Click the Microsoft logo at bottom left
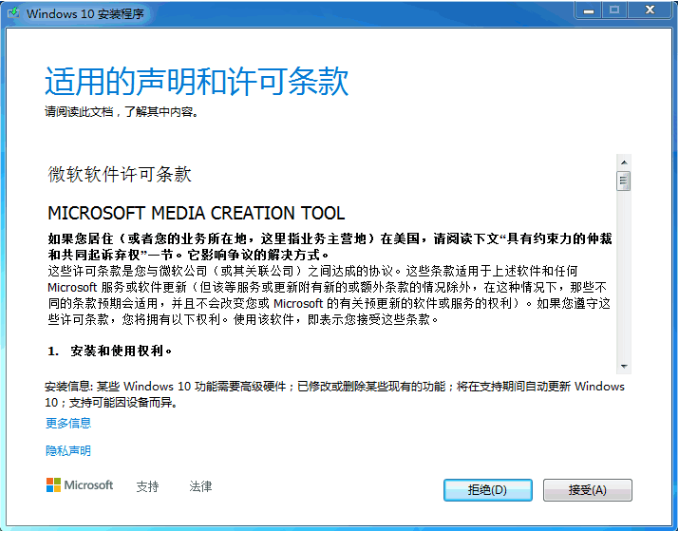Viewport: 678px width, 533px height. click(x=79, y=486)
